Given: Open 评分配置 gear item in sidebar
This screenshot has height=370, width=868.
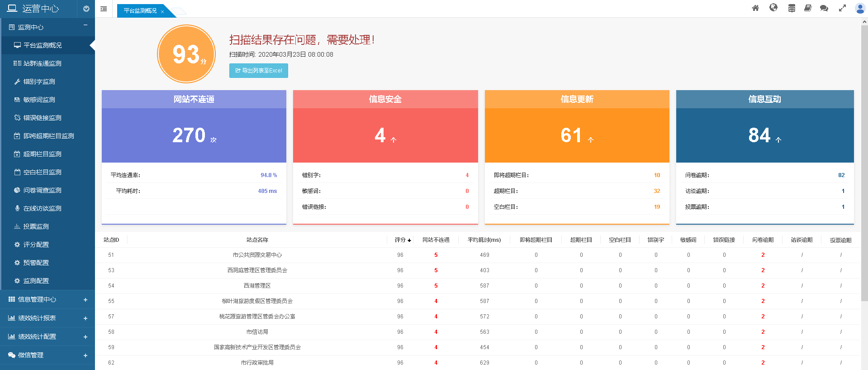Looking at the screenshot, I should (36, 245).
